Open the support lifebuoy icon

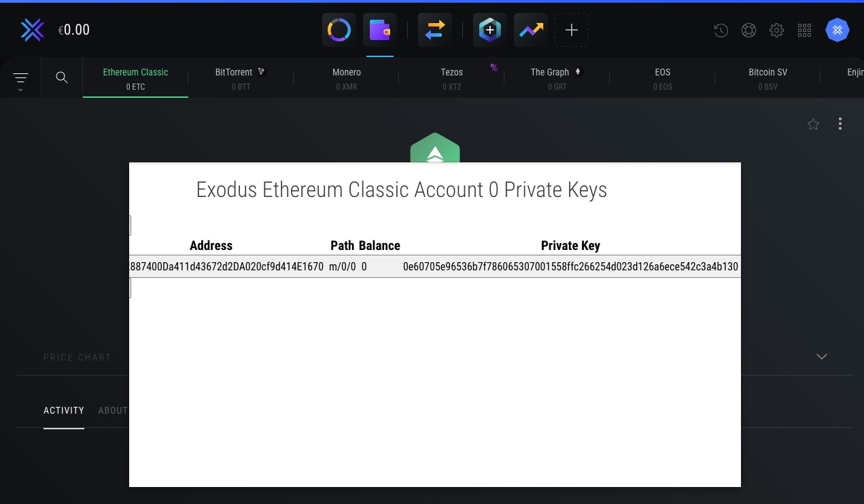748,30
